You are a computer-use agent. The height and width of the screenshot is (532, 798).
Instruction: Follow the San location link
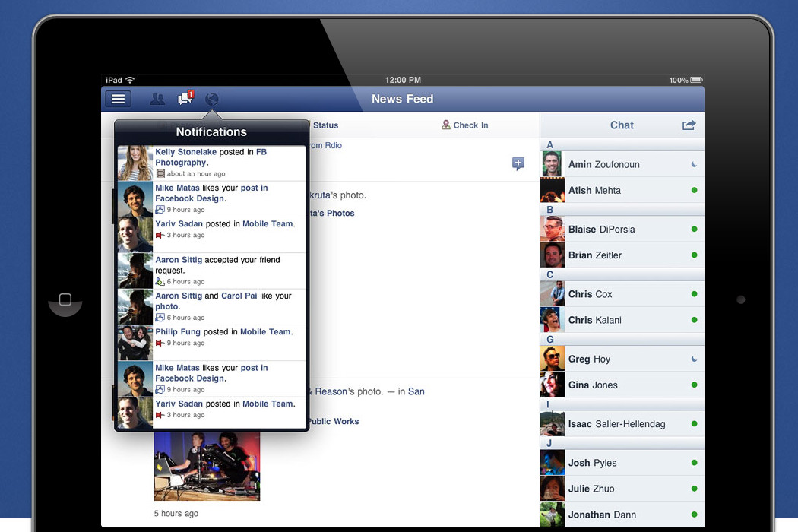[x=416, y=391]
